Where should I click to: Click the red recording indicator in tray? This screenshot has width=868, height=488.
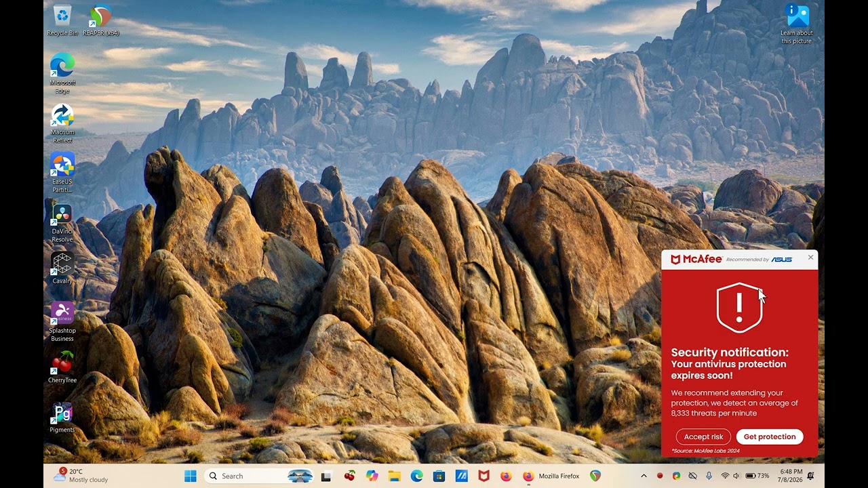pyautogui.click(x=660, y=476)
